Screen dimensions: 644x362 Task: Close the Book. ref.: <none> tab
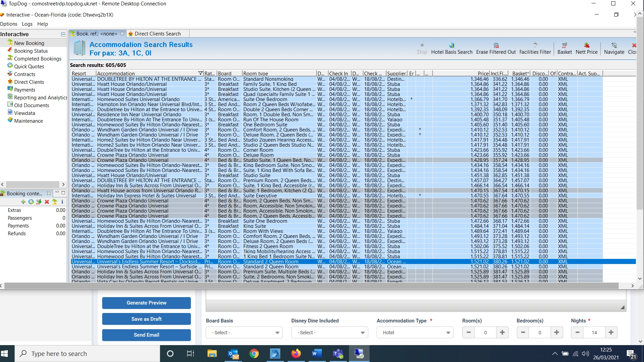click(x=122, y=33)
